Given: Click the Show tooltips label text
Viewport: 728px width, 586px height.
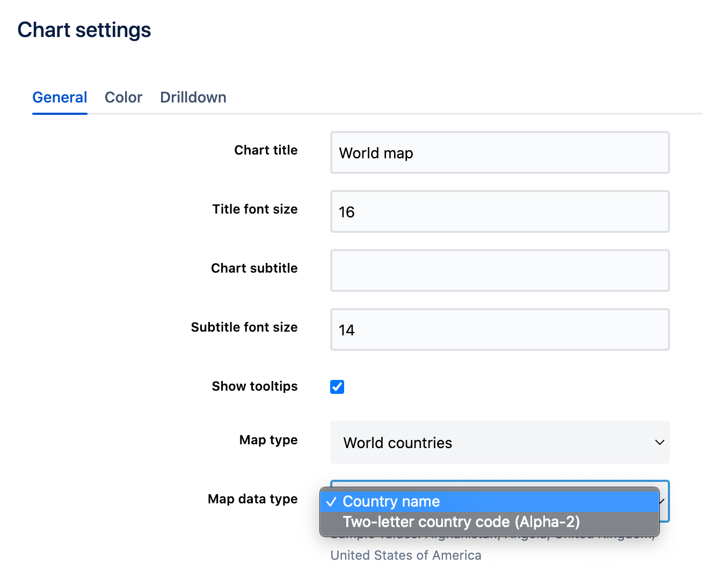Looking at the screenshot, I should (x=254, y=386).
